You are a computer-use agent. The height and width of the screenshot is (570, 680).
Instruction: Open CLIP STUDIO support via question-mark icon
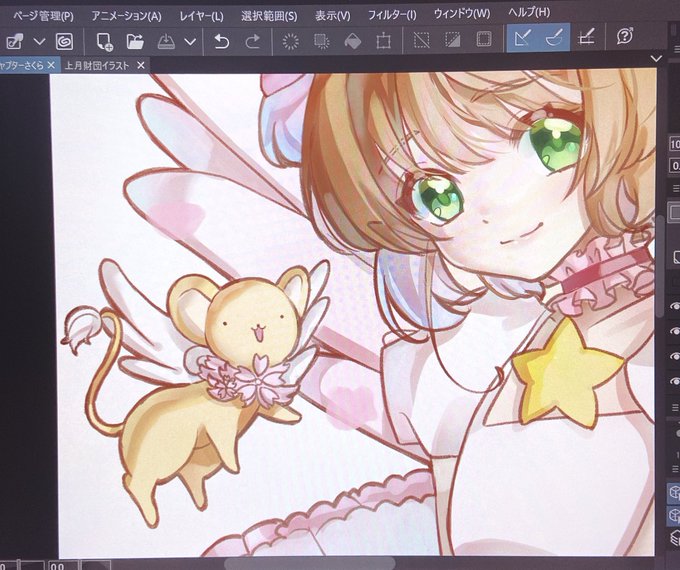(x=625, y=36)
